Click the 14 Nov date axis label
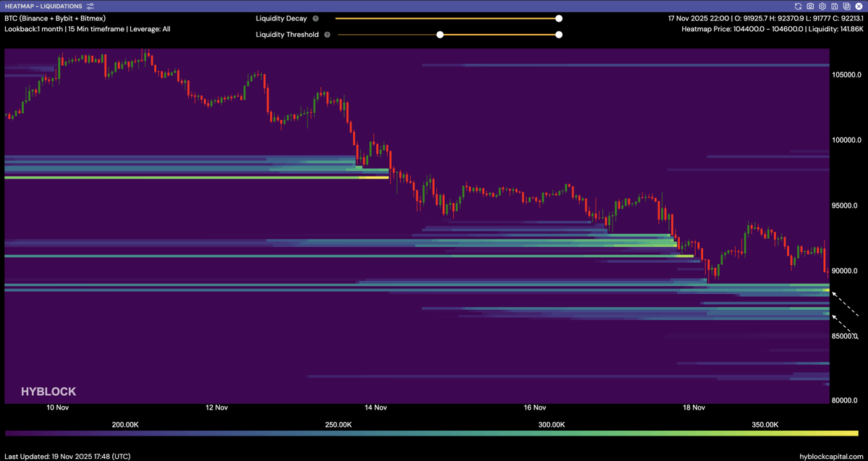The width and height of the screenshot is (868, 461). pyautogui.click(x=376, y=407)
